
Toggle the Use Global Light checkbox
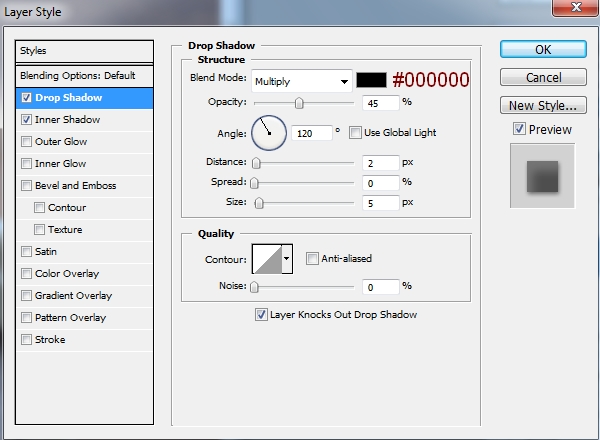point(356,132)
